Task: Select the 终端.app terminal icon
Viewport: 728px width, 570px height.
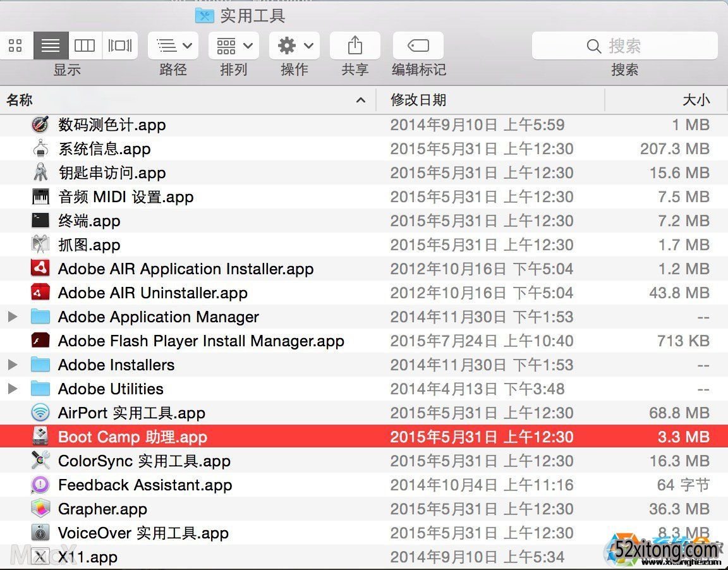Action: [40, 221]
